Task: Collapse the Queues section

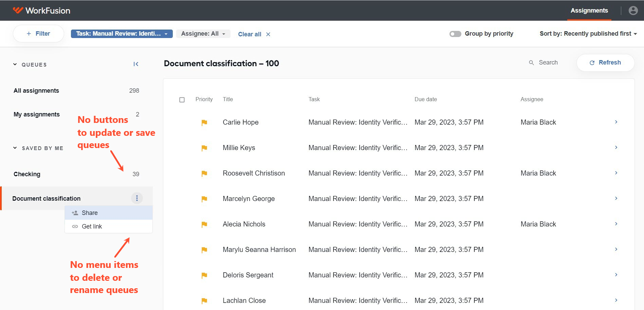Action: (15, 65)
